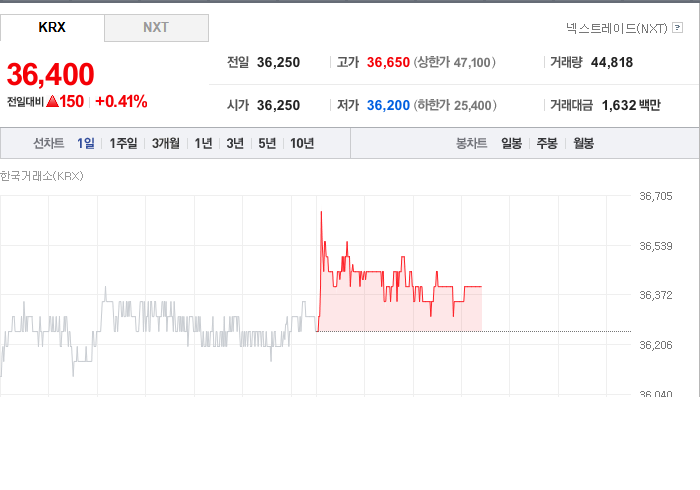Image resolution: width=700 pixels, height=490 pixels.
Task: Click the 봉차트 label
Action: tap(471, 143)
